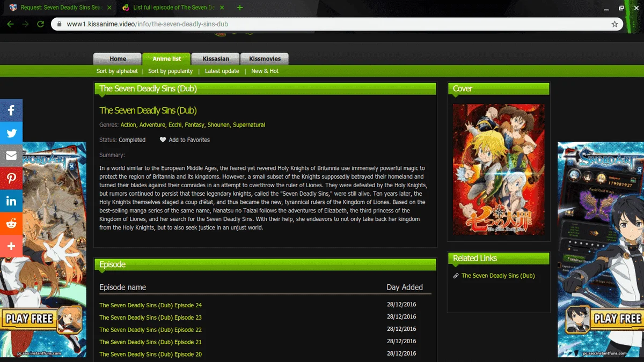The height and width of the screenshot is (362, 644).
Task: Go forward with browser forward arrow
Action: pos(25,24)
